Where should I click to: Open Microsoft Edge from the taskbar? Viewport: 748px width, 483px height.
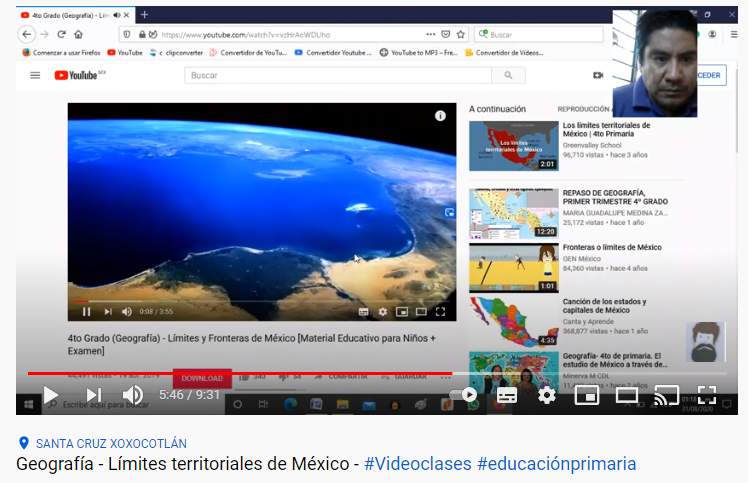click(x=290, y=405)
